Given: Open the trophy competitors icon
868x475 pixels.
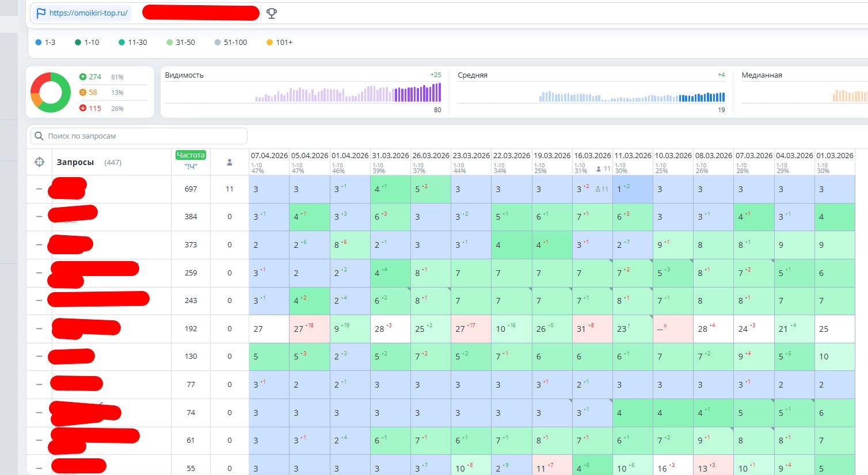Looking at the screenshot, I should 272,13.
